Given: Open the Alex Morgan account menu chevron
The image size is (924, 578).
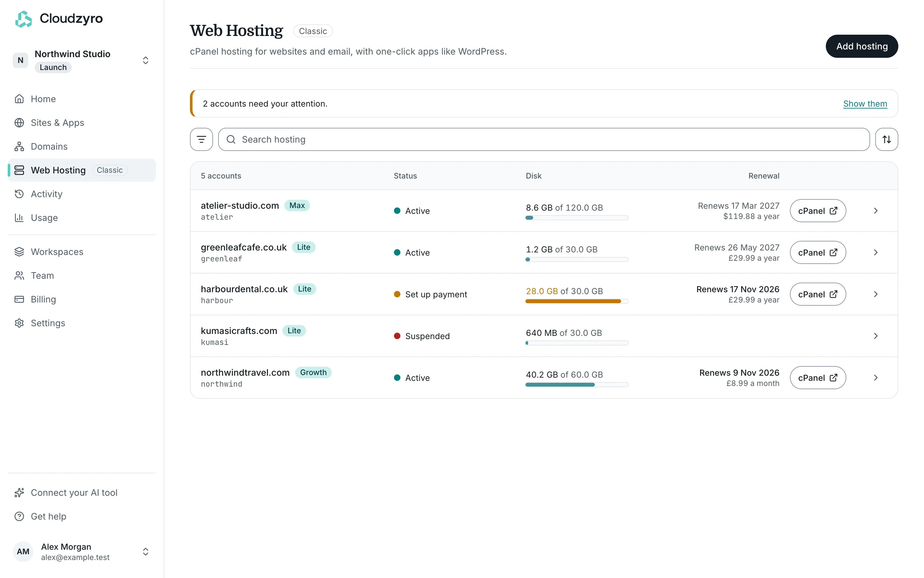Looking at the screenshot, I should (x=145, y=551).
